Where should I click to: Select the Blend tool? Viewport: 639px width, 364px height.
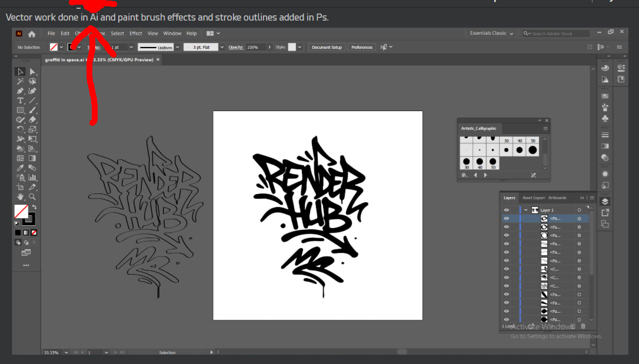tap(32, 168)
